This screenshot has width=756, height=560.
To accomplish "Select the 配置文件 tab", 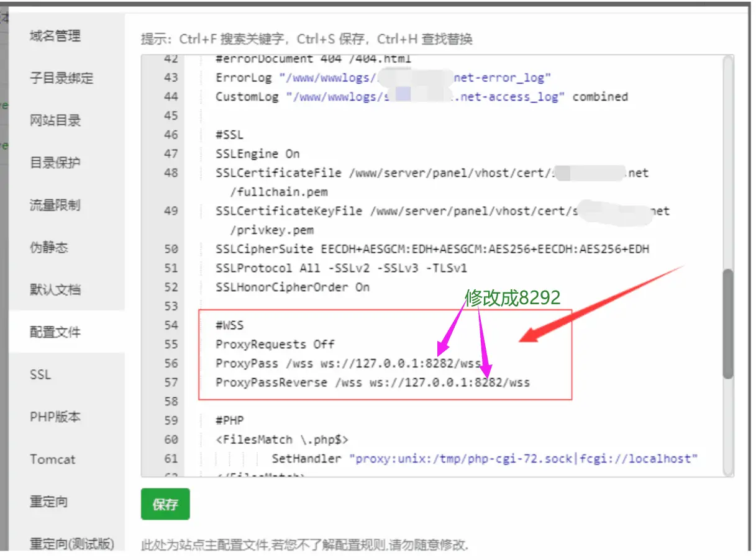I will (x=55, y=332).
